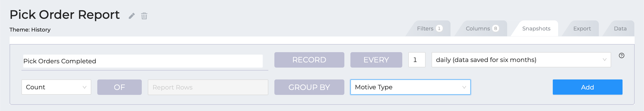Expand the Count aggregation dropdown
Screen dimensions: 644x111
pos(56,87)
